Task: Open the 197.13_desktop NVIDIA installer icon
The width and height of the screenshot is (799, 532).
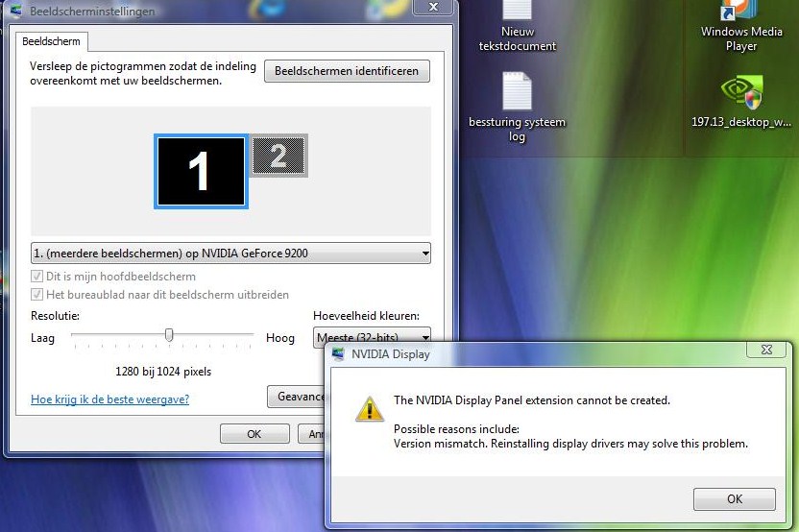Action: point(741,101)
